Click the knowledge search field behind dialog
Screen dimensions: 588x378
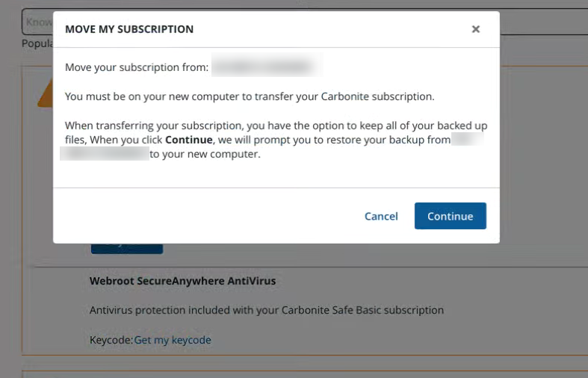37,22
